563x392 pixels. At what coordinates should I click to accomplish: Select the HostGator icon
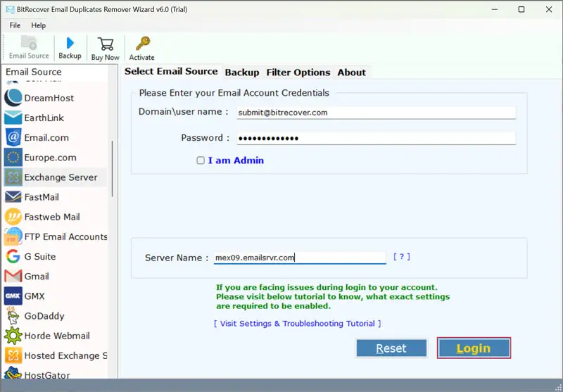(x=13, y=373)
